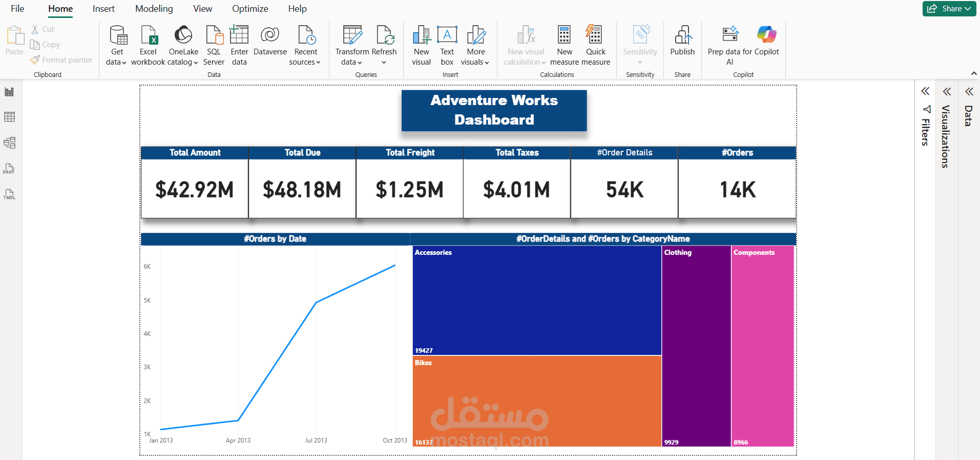
Task: Click the #Orders 14K card
Action: (737, 183)
